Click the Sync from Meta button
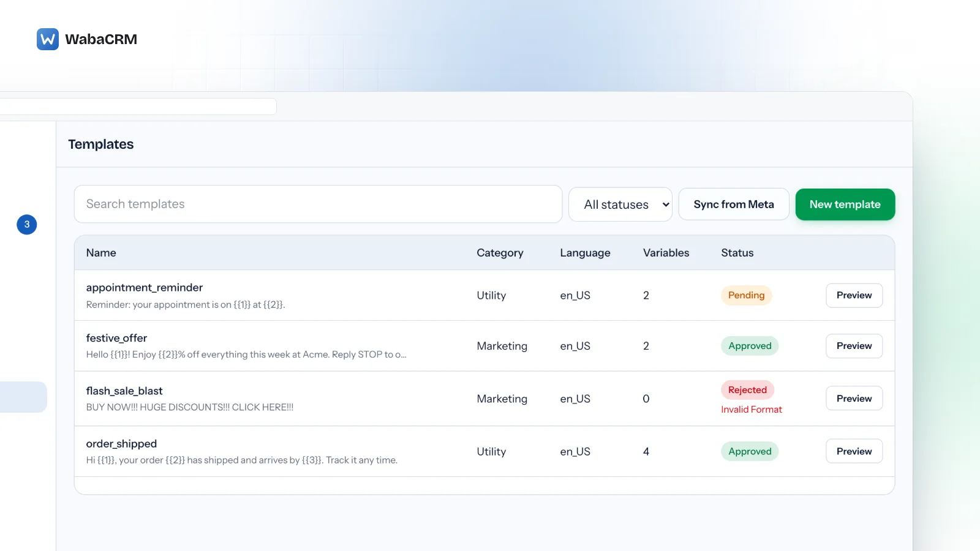Viewport: 980px width, 551px height. click(734, 204)
